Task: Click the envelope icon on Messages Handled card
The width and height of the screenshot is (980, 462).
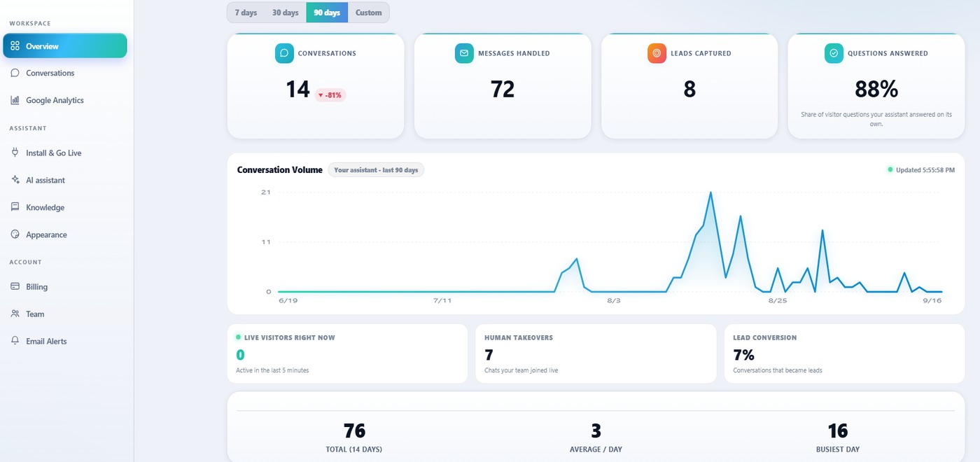Action: pos(464,53)
